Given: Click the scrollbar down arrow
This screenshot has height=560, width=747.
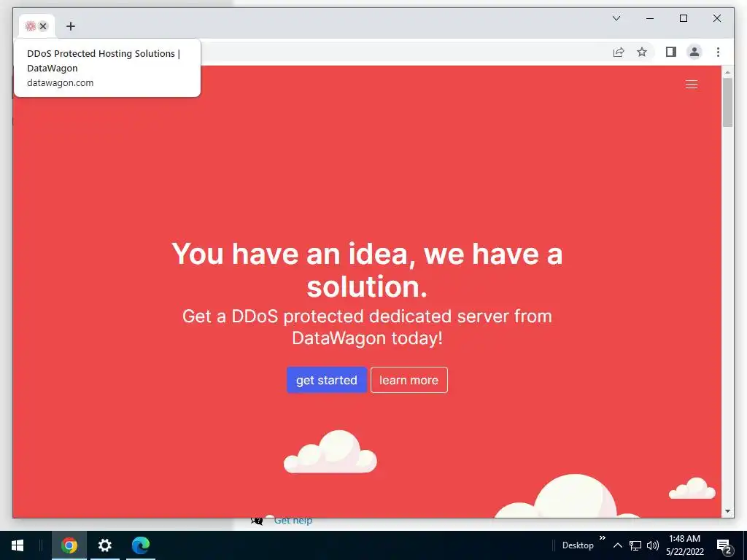Looking at the screenshot, I should tap(727, 511).
